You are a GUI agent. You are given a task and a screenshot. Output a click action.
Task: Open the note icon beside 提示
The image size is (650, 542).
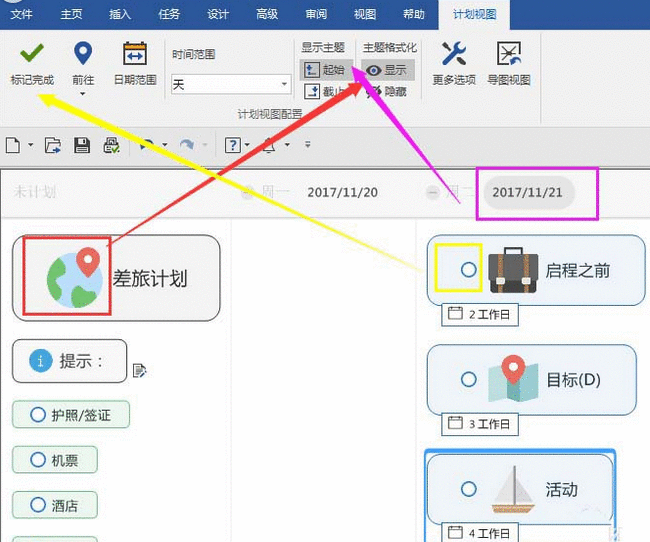tap(139, 370)
